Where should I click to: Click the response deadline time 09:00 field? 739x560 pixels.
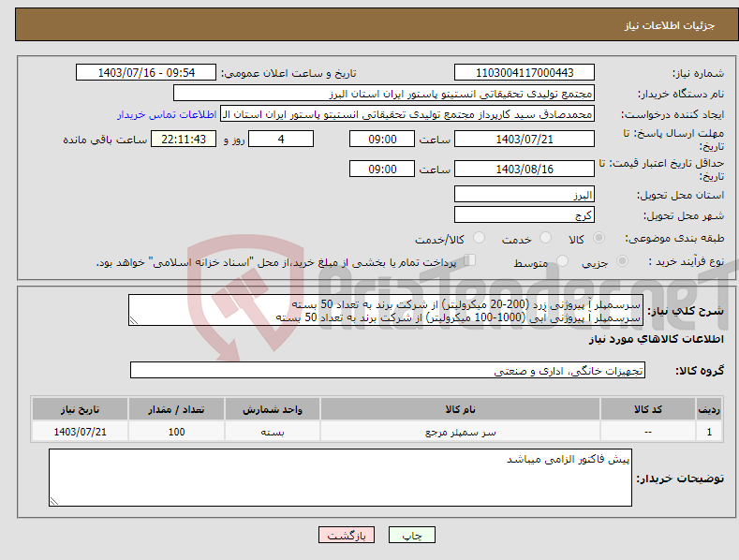(x=382, y=139)
